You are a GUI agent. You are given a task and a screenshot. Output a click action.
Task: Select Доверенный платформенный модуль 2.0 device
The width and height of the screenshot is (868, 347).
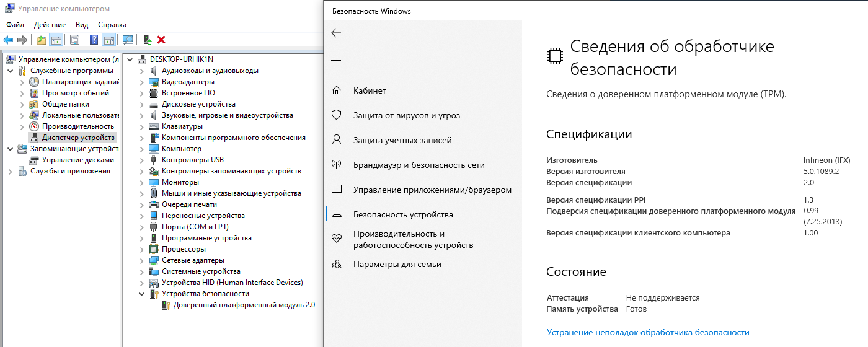(244, 305)
